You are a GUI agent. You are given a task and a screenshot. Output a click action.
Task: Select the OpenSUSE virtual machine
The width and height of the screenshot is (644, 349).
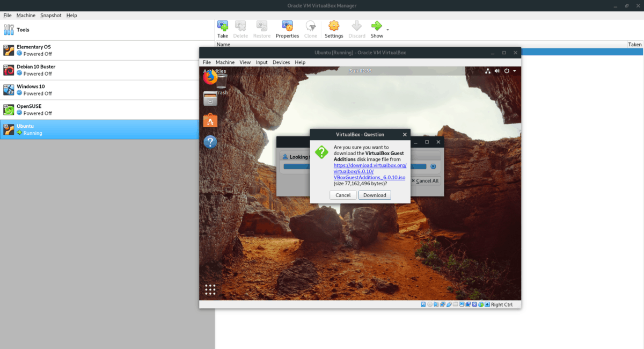(107, 110)
